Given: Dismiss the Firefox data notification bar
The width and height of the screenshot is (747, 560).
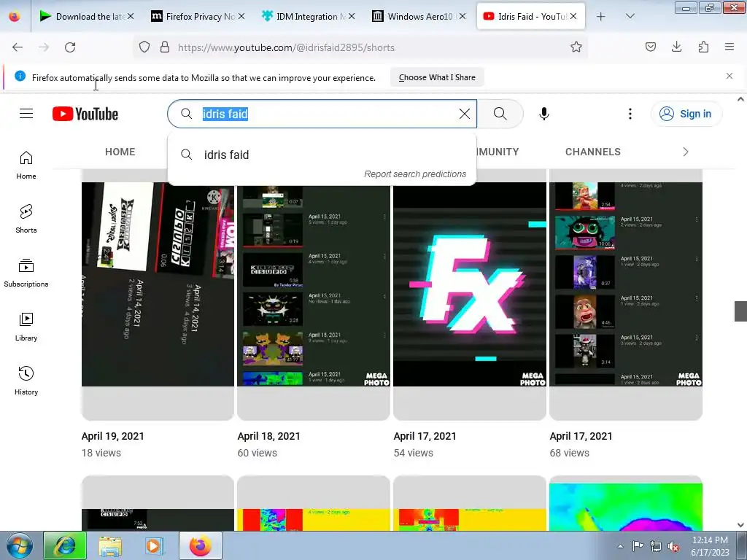Looking at the screenshot, I should click(729, 76).
